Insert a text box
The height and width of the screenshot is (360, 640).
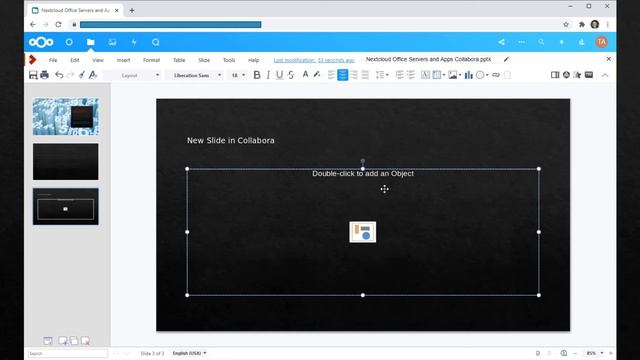[x=425, y=75]
